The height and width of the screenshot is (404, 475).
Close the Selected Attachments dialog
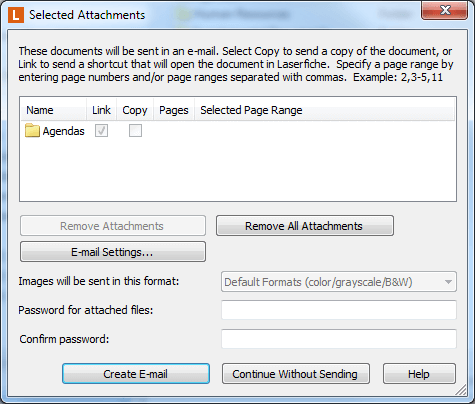click(444, 11)
